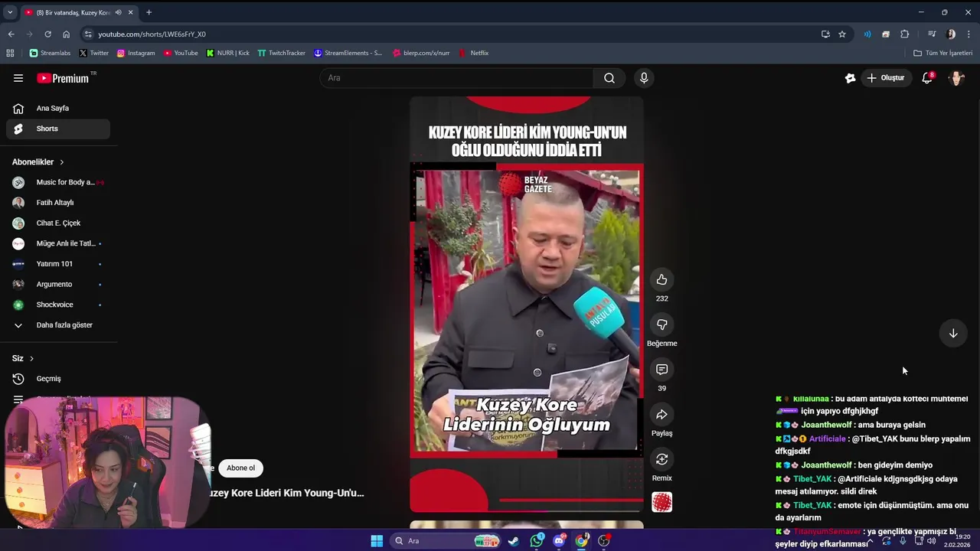
Task: Go back in browser history
Action: (x=11, y=34)
